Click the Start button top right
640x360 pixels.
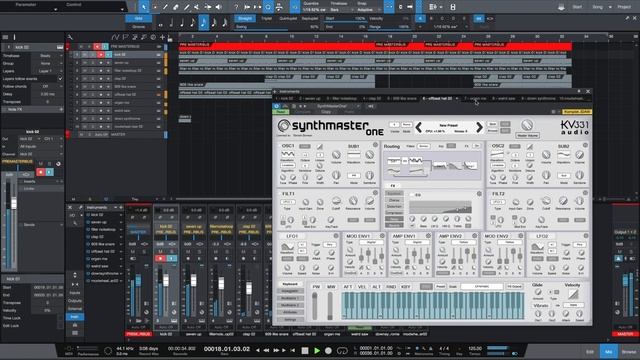click(x=577, y=7)
